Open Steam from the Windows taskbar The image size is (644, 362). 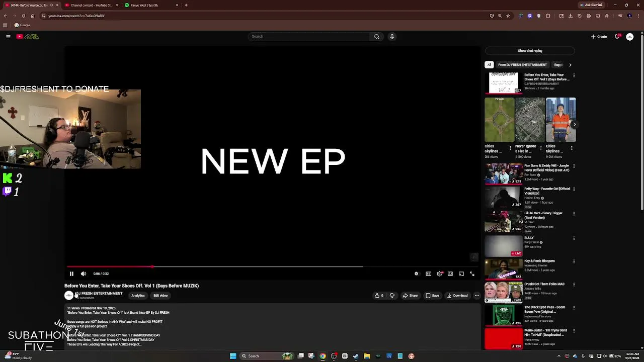(x=356, y=356)
